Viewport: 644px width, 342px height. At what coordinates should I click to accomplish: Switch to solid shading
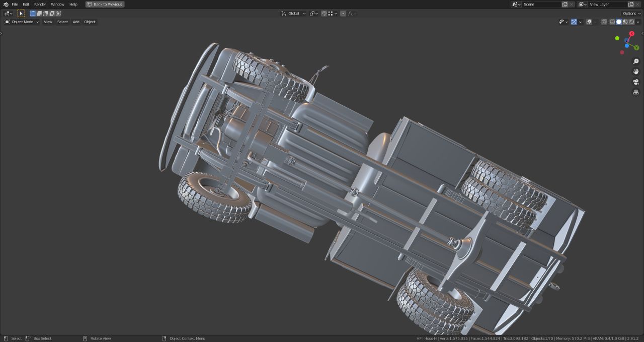(x=619, y=22)
